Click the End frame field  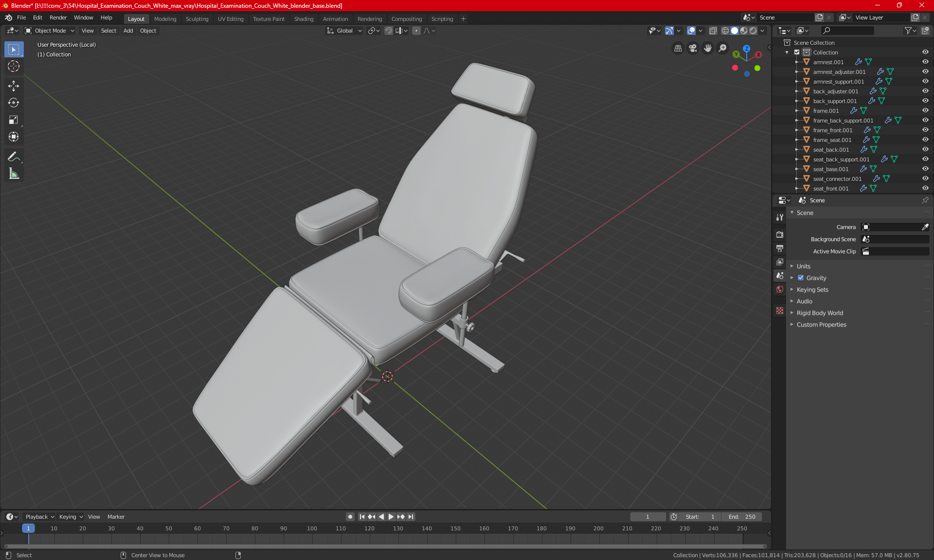(742, 517)
